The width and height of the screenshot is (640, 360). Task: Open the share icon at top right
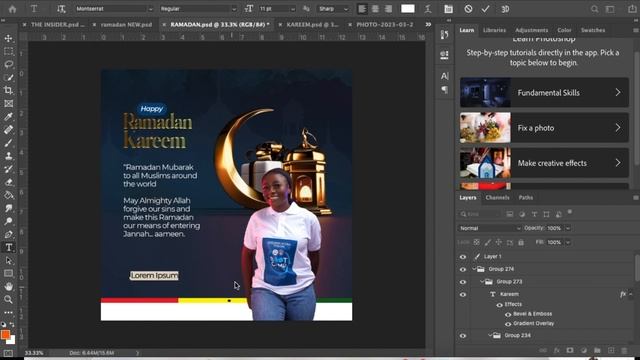pos(632,9)
